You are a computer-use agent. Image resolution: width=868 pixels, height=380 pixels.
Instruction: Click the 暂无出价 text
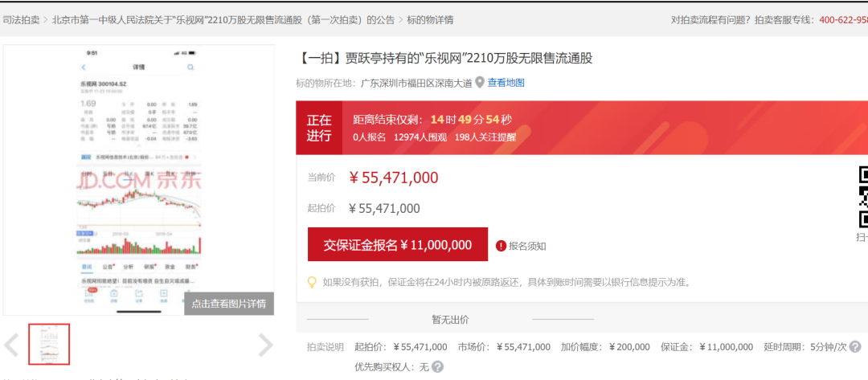pos(451,319)
